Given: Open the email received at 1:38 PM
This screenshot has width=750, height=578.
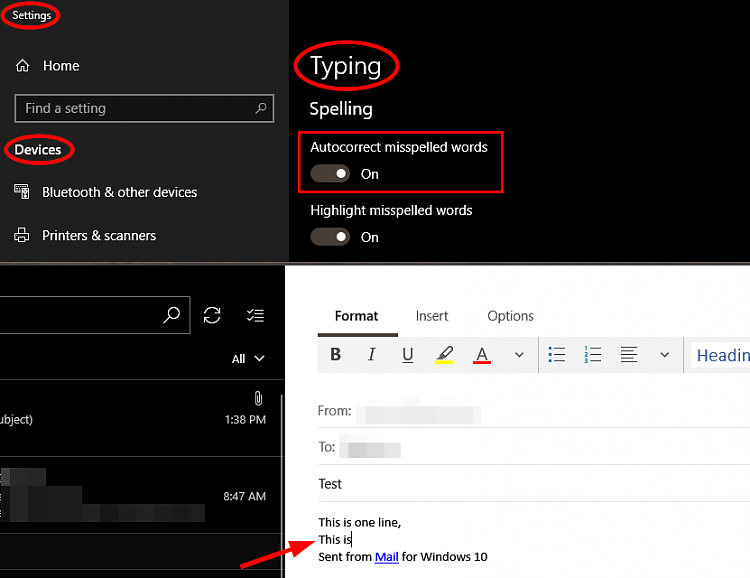Looking at the screenshot, I should point(142,418).
